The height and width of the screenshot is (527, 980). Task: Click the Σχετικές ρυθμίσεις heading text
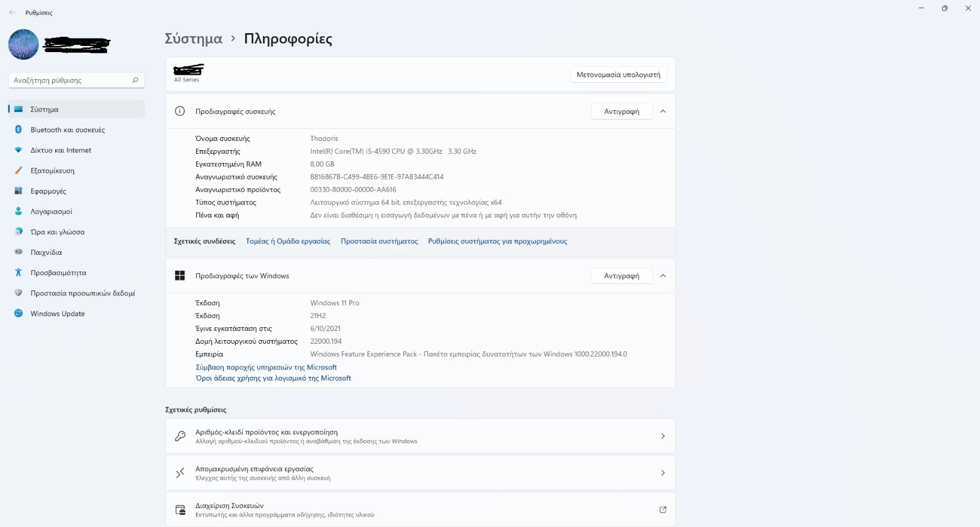tap(195, 410)
